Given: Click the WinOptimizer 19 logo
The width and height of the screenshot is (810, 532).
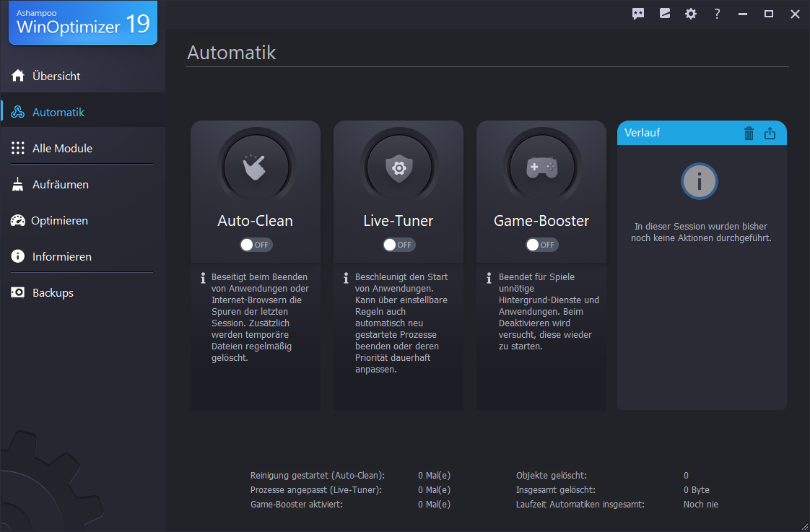Looking at the screenshot, I should point(83,23).
